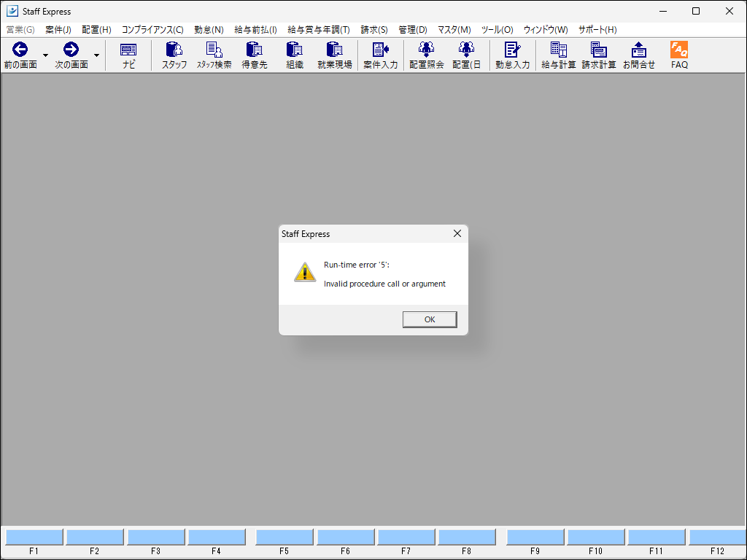Open the 給与賞与年調(T) menu
The height and width of the screenshot is (560, 747).
click(318, 29)
